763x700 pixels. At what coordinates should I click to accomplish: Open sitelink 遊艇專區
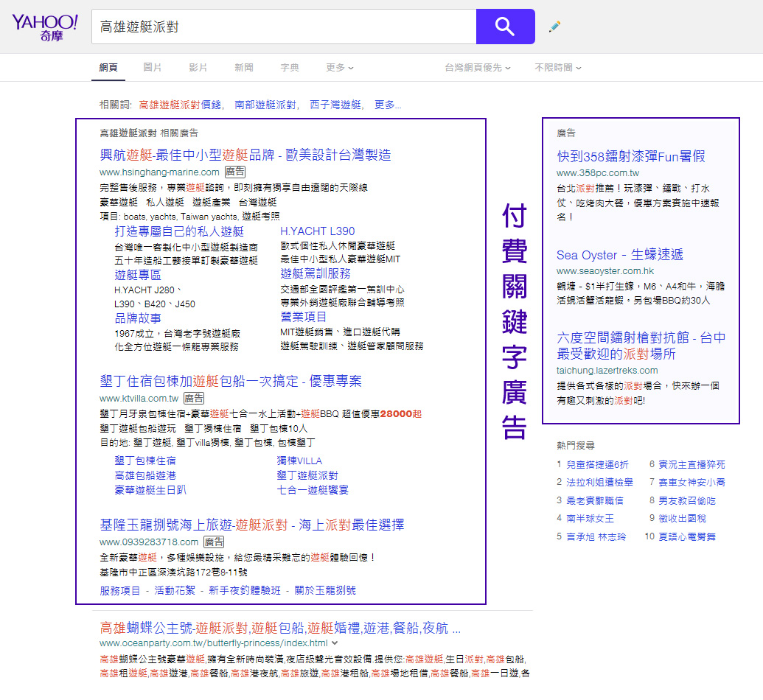click(x=138, y=276)
